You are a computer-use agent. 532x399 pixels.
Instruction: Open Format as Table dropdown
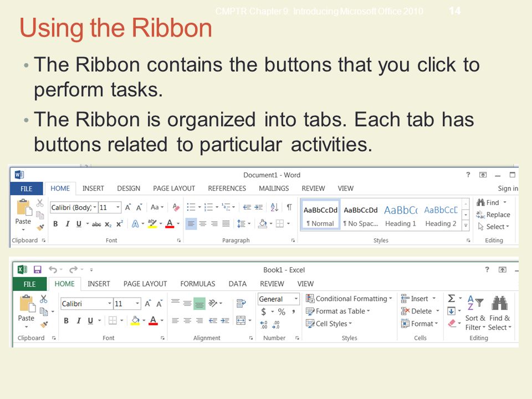pos(337,311)
